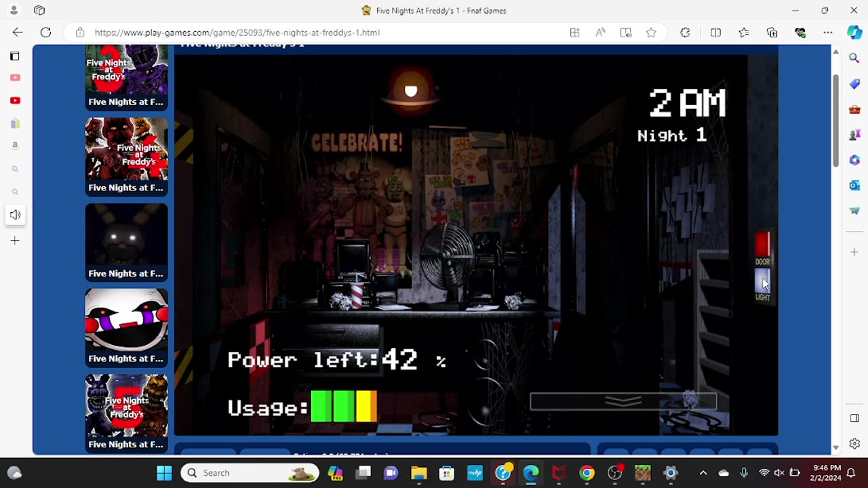This screenshot has height=488, width=868.
Task: Open the camera monitor flip-up bar
Action: pyautogui.click(x=623, y=401)
